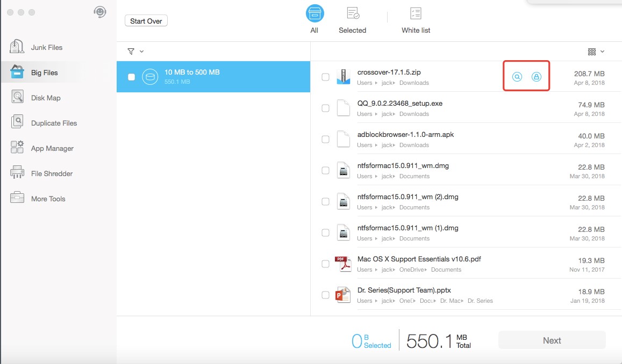Check the adblockbrowser-1.1.0-arm.apk checkbox
The image size is (622, 364).
pyautogui.click(x=325, y=140)
